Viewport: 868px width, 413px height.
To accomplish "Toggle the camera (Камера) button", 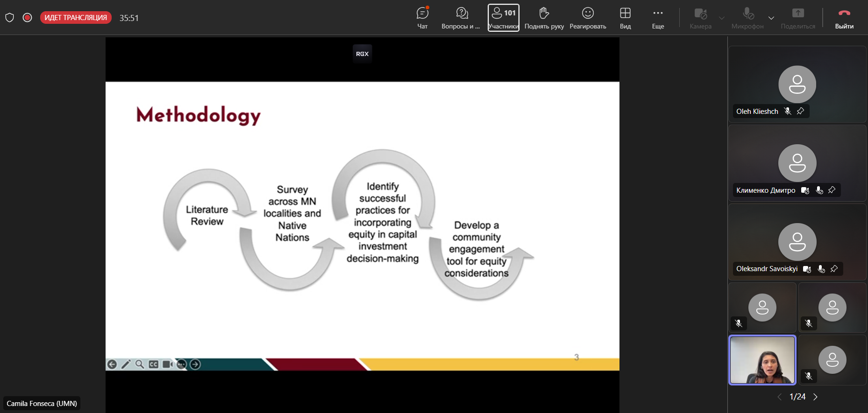I will click(700, 18).
